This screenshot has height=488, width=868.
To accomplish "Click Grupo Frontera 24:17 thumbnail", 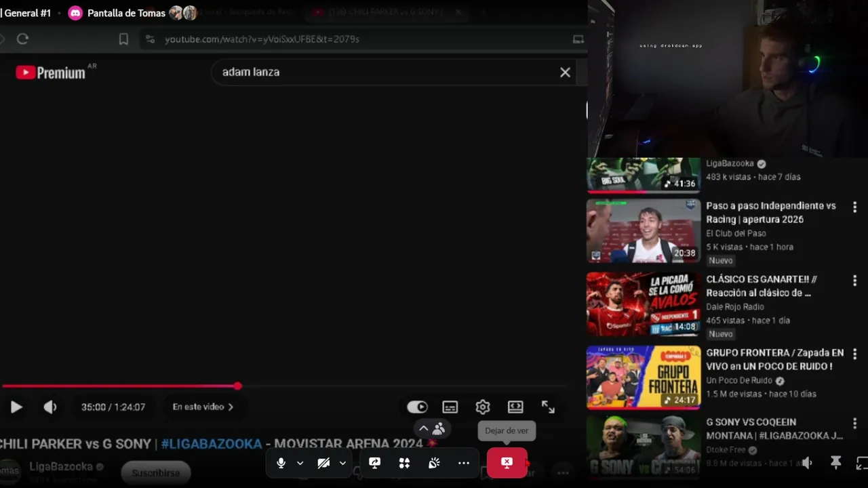I will 644,378.
